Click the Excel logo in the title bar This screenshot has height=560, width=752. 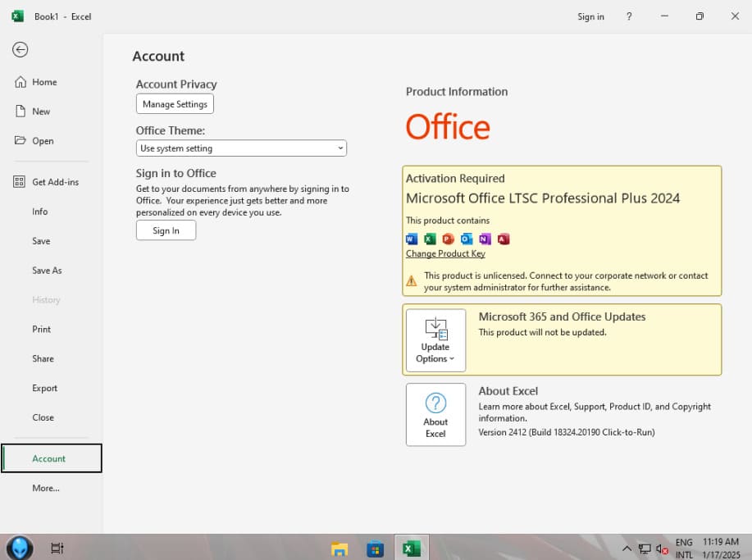17,16
